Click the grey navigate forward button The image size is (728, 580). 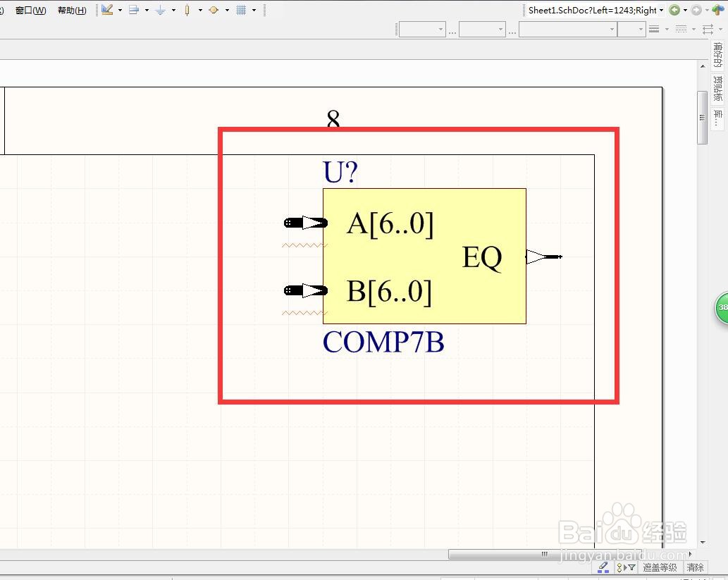pos(696,10)
